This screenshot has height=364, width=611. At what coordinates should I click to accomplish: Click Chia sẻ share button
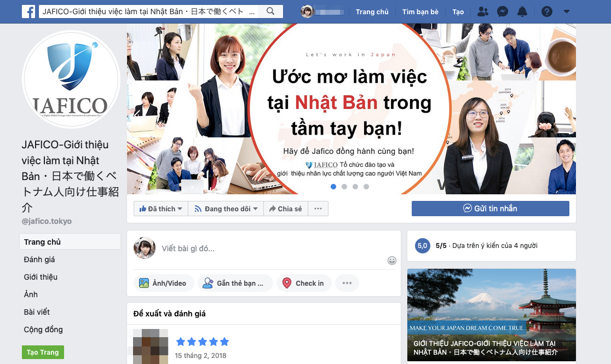click(x=286, y=209)
